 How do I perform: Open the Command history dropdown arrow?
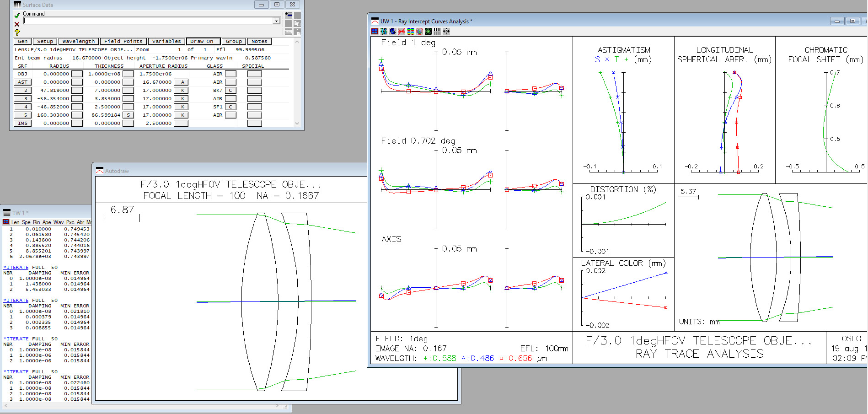(x=276, y=21)
